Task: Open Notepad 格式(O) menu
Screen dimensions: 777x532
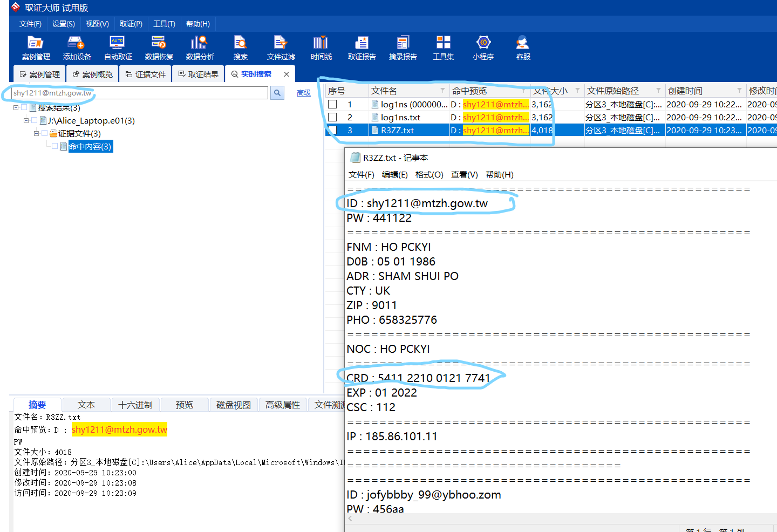Action: click(430, 175)
